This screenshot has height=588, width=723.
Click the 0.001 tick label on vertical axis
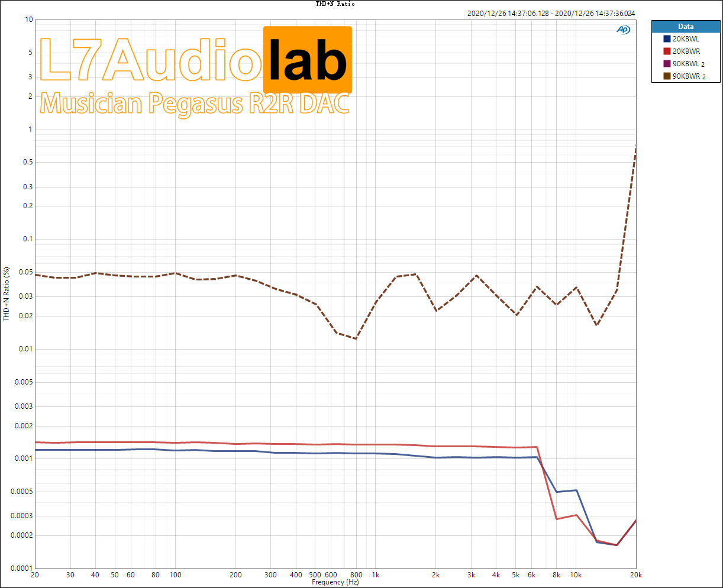coord(24,458)
